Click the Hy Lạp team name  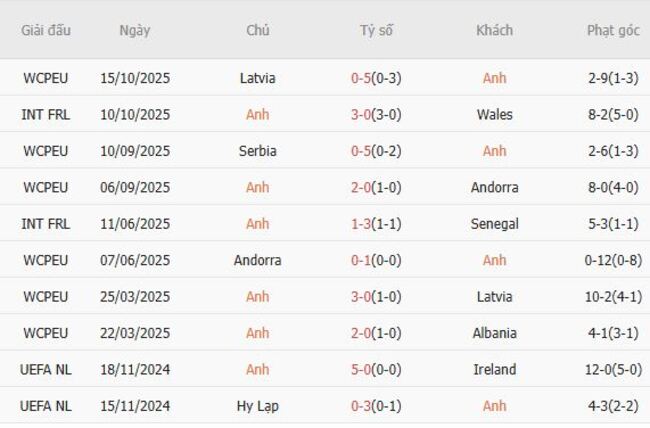258,406
